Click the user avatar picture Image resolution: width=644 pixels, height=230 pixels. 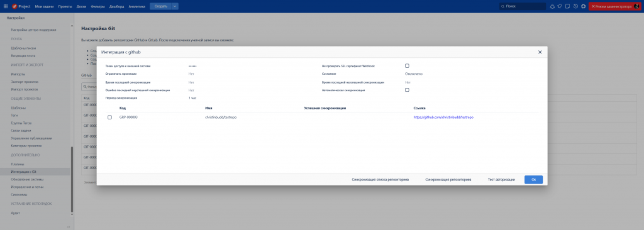636,6
